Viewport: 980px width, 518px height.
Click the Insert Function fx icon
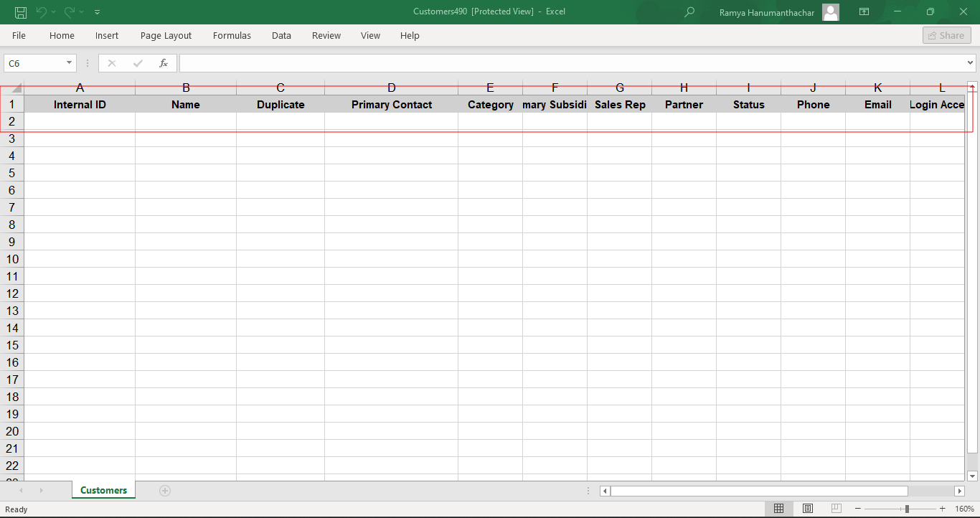click(164, 63)
